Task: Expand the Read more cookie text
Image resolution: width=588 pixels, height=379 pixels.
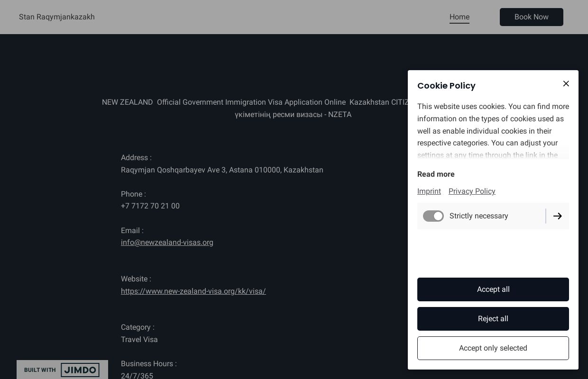Action: [x=436, y=174]
